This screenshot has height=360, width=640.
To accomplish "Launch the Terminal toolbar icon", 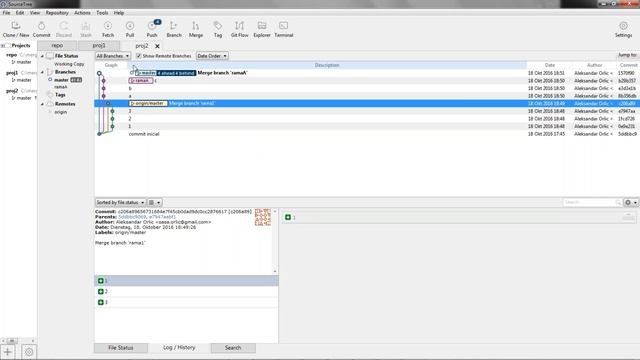I will coord(284,29).
